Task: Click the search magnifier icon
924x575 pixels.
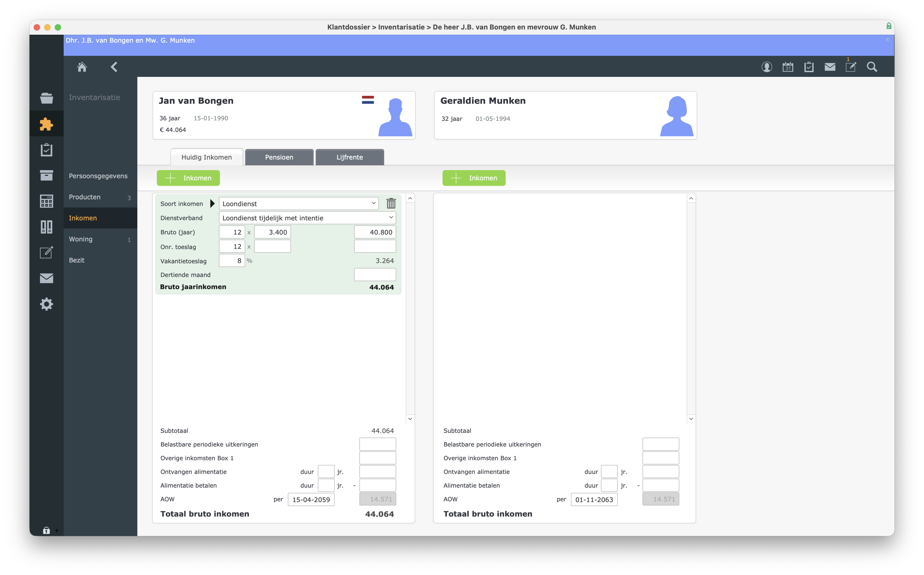Action: pos(872,67)
